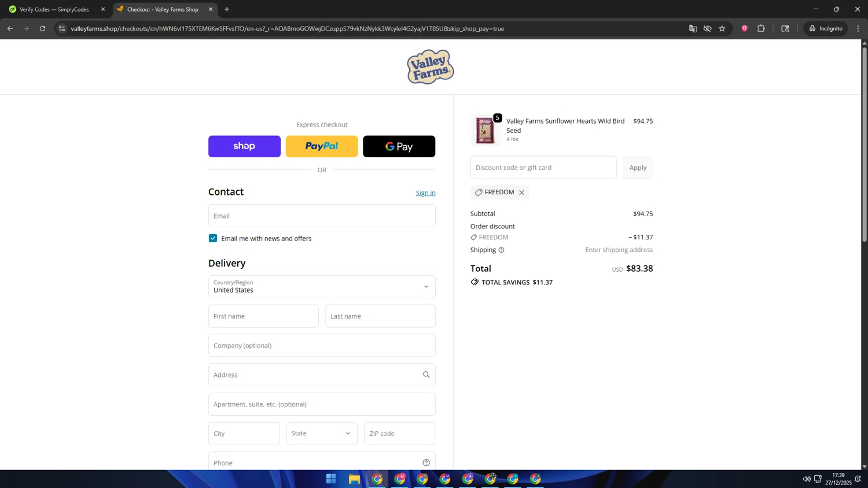Click the Last name field
The image size is (868, 488).
(380, 316)
